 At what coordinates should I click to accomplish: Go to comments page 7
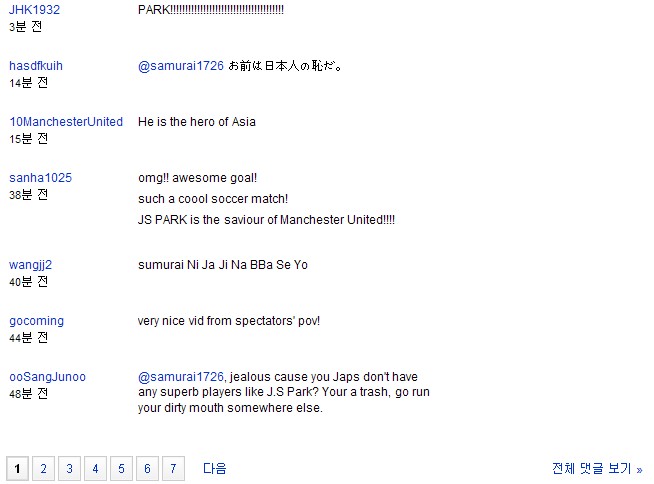pos(173,469)
